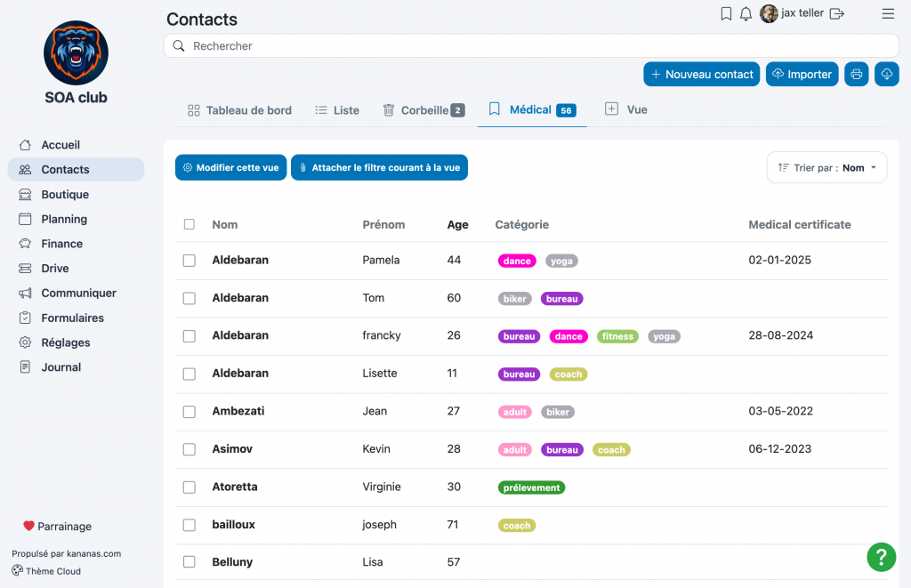The height and width of the screenshot is (588, 911).
Task: Open the bookmark icon in the header
Action: (x=726, y=13)
